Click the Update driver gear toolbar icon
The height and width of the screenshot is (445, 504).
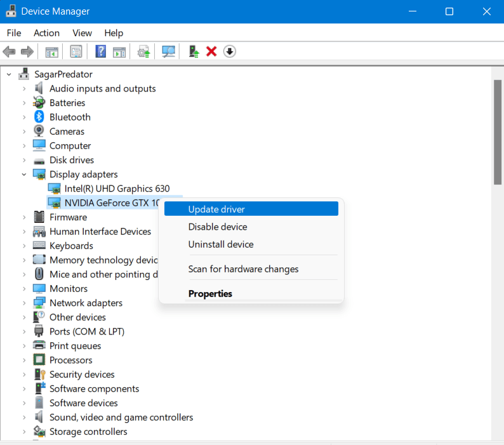[x=143, y=51]
